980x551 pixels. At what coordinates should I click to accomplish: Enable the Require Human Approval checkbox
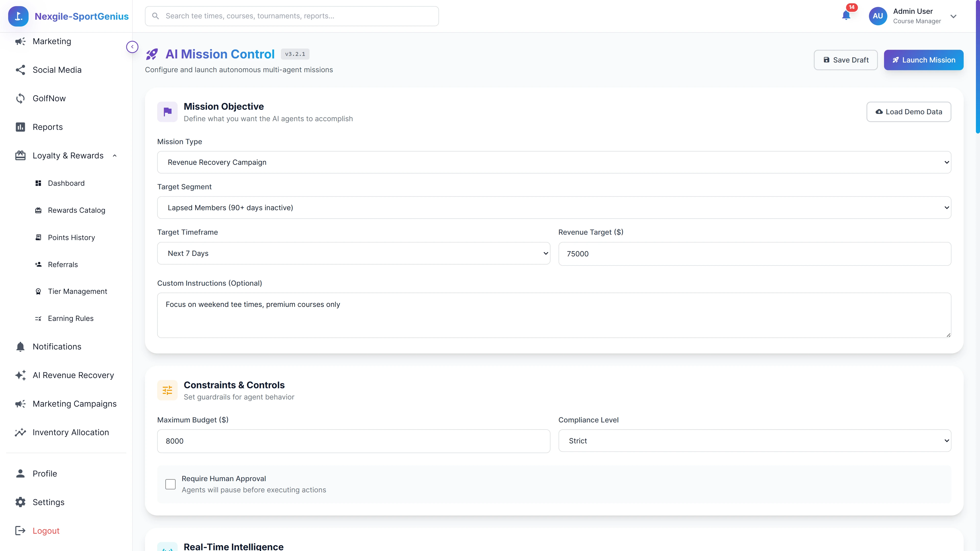point(170,484)
